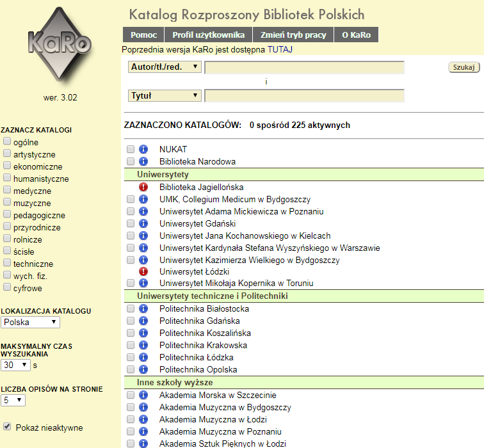Open info icon for Uniwersytet Adama Mickiewicza

pos(143,211)
